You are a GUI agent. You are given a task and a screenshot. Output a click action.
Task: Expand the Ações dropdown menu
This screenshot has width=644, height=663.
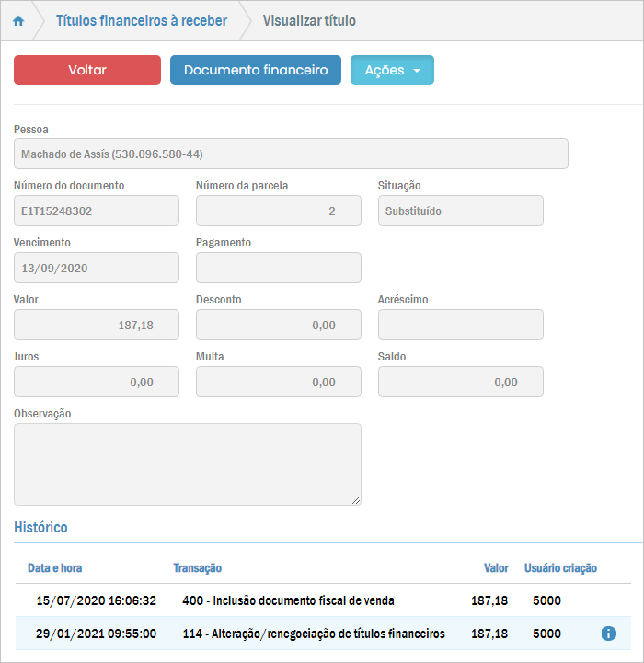coord(392,70)
